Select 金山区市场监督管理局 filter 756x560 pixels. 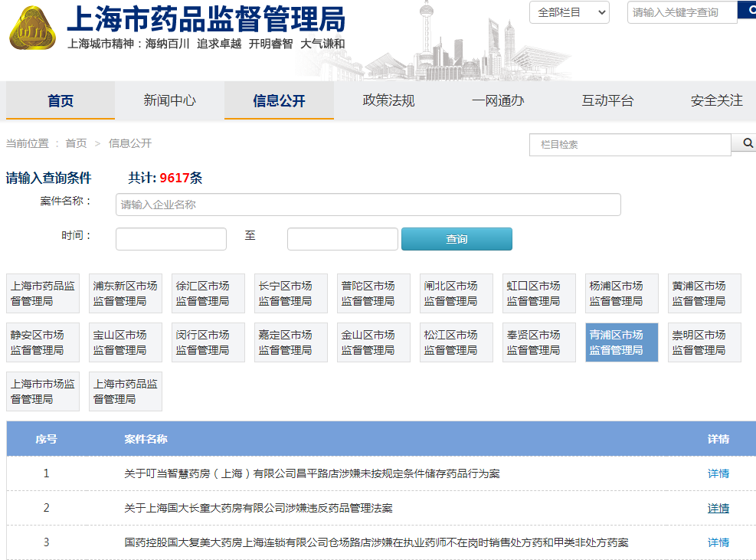click(374, 342)
